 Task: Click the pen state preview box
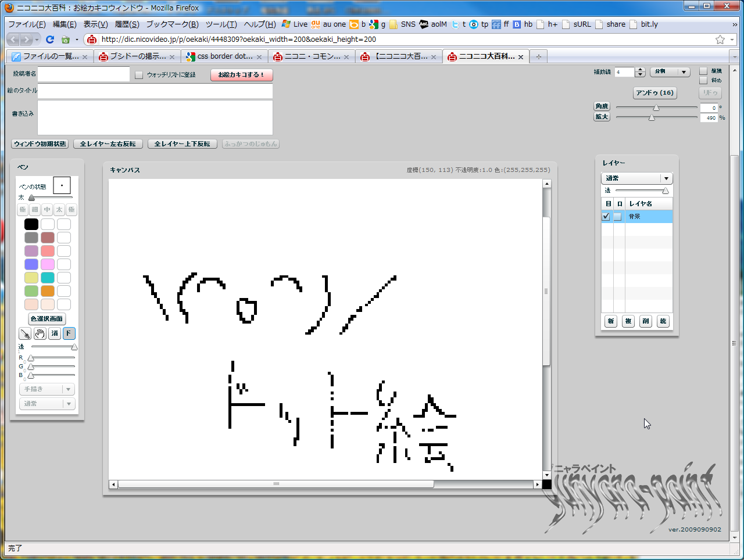pyautogui.click(x=62, y=185)
